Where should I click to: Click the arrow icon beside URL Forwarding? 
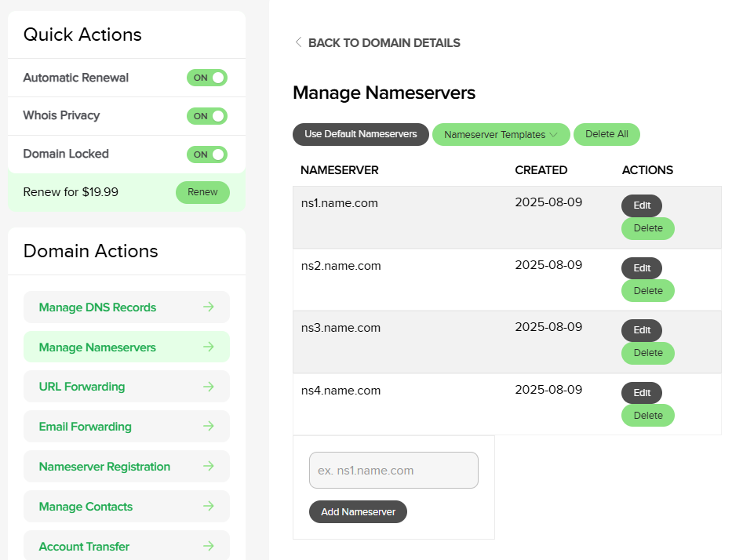(209, 387)
